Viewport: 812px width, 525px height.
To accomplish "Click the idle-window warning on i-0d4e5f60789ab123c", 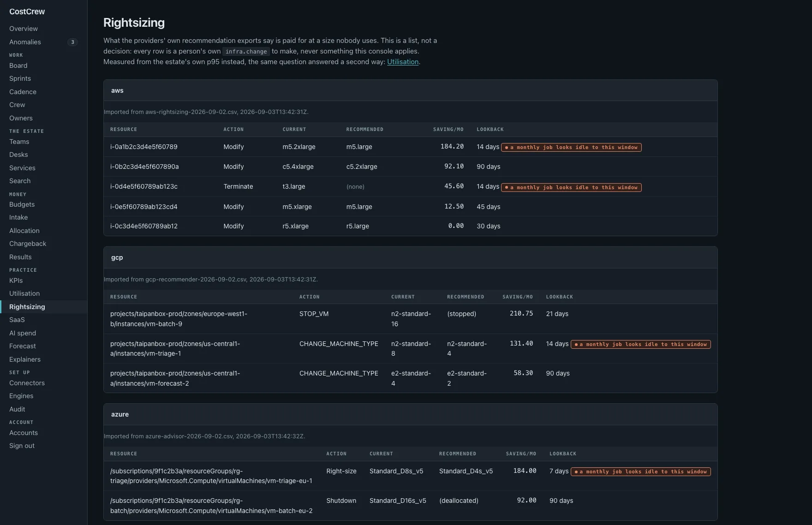I will click(x=571, y=187).
